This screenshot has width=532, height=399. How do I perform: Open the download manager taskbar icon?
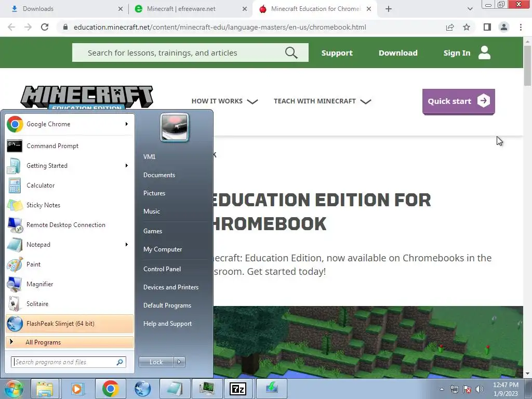tap(272, 389)
